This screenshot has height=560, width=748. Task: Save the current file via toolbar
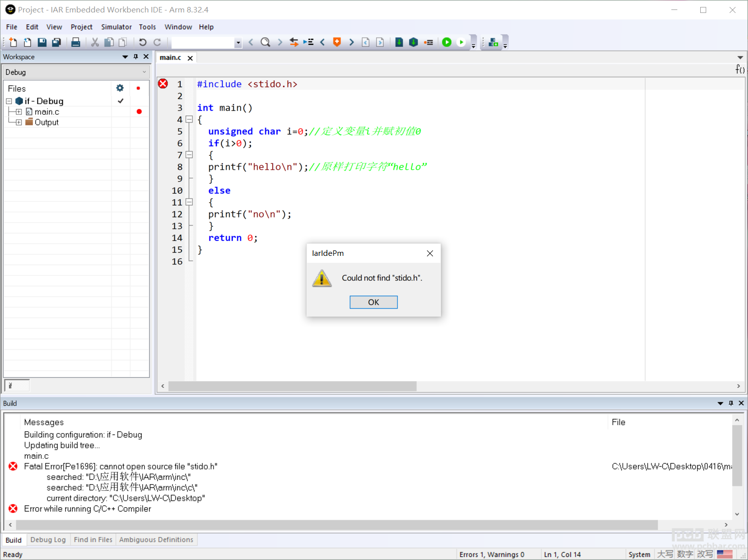42,42
